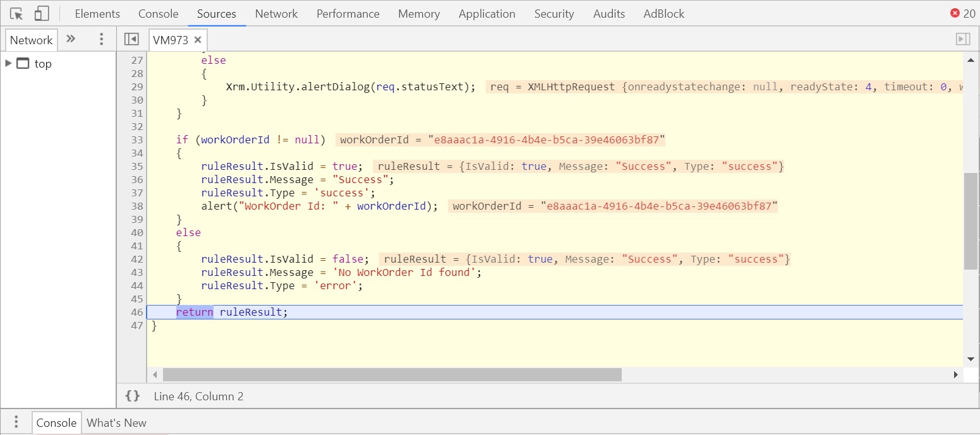Open the Performance panel

tap(348, 13)
